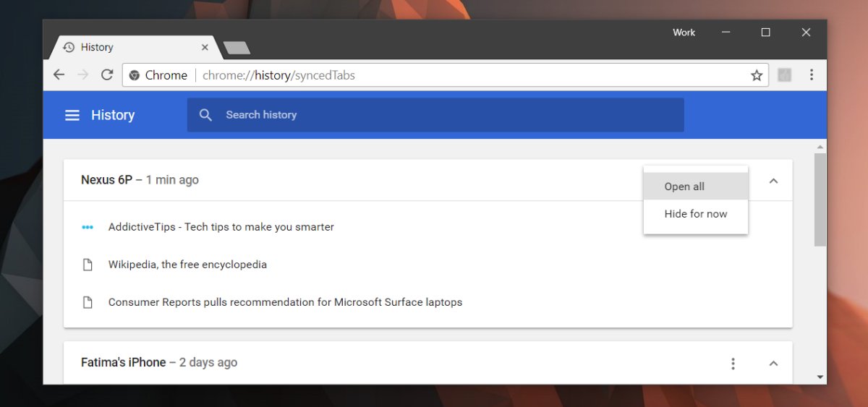This screenshot has height=407, width=868.
Task: Minimize the Chrome window
Action: click(726, 33)
